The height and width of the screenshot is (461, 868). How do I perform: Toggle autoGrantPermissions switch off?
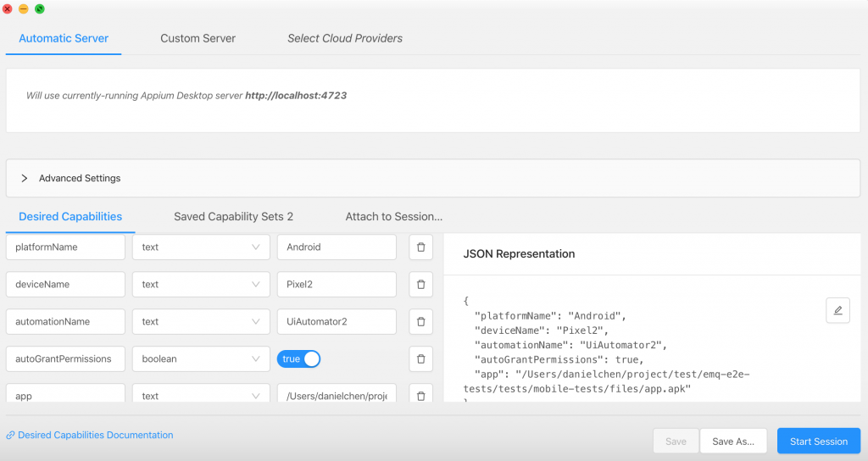pyautogui.click(x=298, y=359)
